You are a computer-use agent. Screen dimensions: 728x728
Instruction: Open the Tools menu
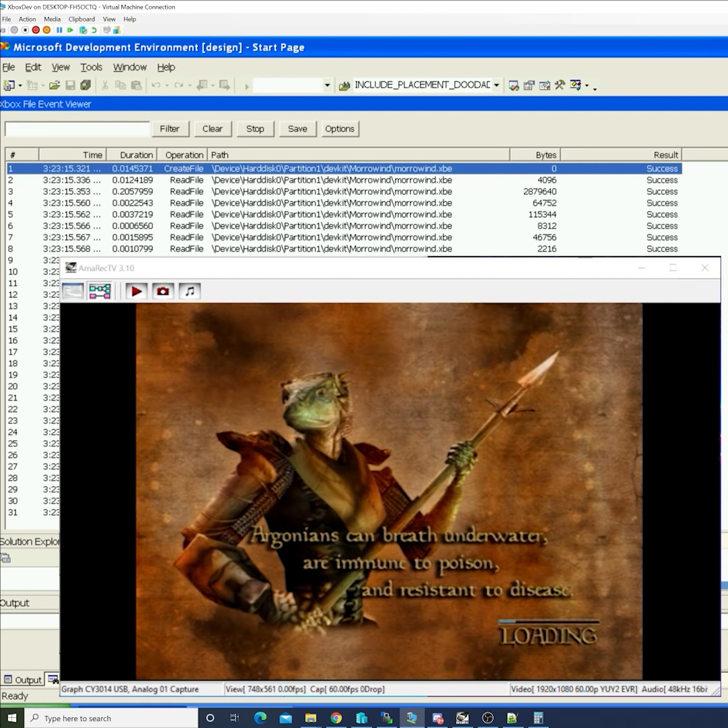(91, 67)
